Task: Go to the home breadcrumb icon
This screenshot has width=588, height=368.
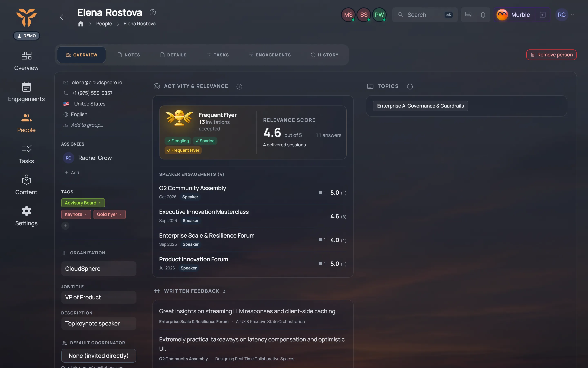Action: point(81,24)
